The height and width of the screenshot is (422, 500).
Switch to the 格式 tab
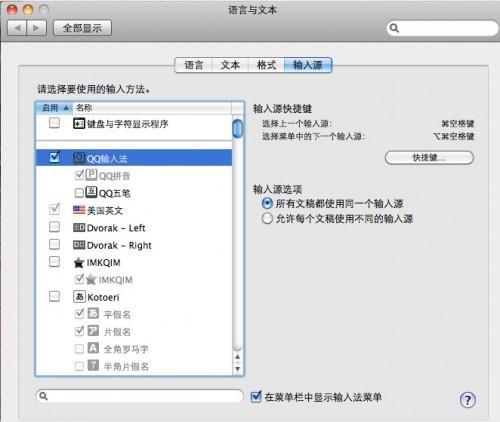tap(266, 65)
